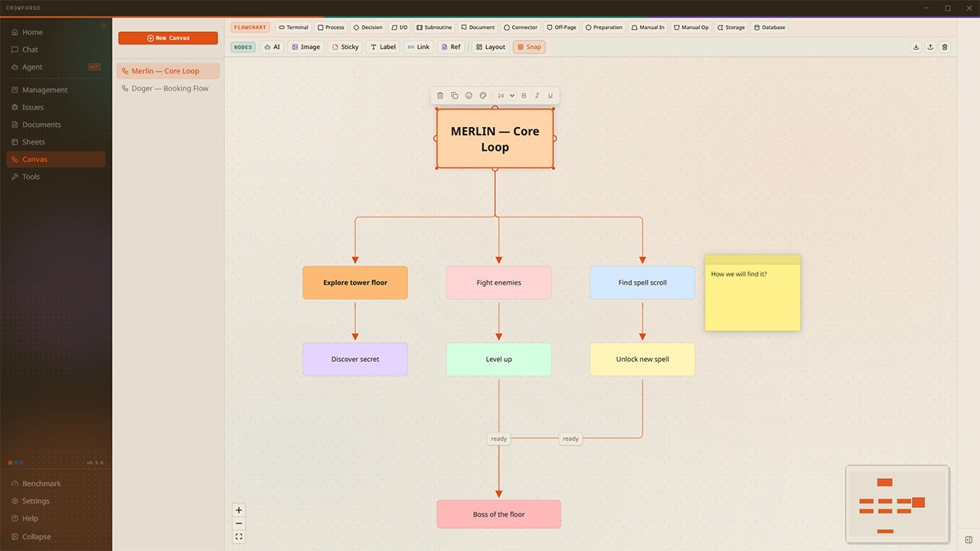Open the font size 24 dropdown
This screenshot has width=980, height=551.
tap(505, 96)
